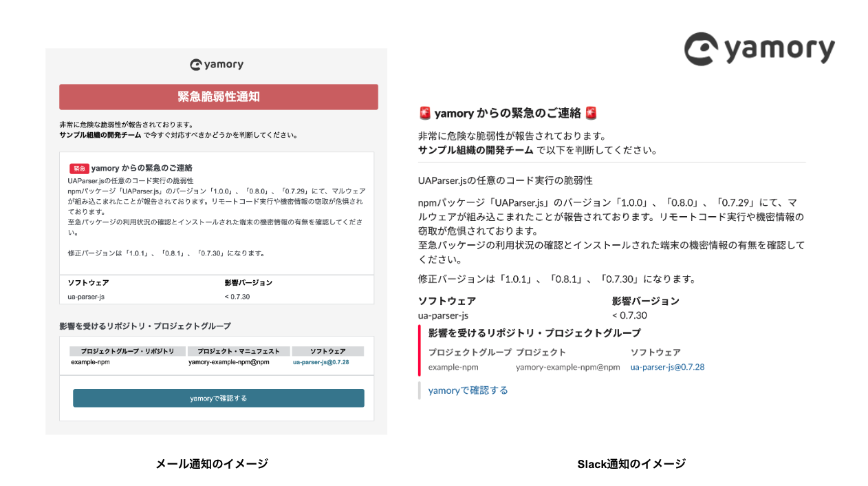Expand the 影響を受けるリポジトリ・プロジェクトグループ section in the email
Screen dimensions: 868x486
(x=144, y=326)
